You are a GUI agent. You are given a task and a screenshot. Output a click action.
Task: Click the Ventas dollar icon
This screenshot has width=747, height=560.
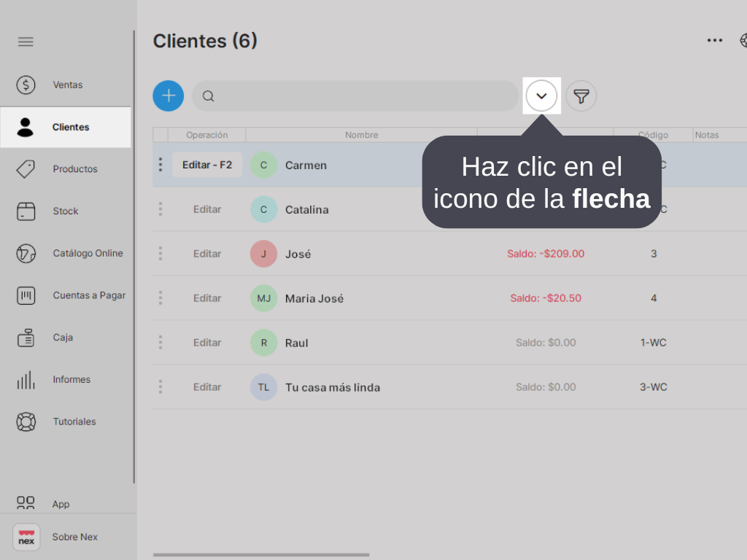tap(26, 85)
